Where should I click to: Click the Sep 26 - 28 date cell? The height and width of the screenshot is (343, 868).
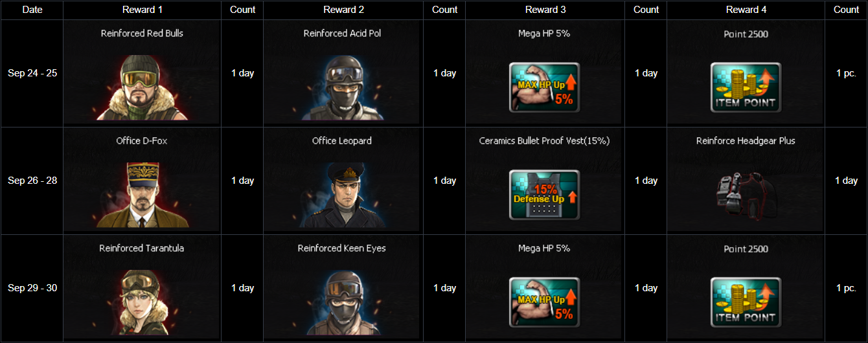coord(32,181)
